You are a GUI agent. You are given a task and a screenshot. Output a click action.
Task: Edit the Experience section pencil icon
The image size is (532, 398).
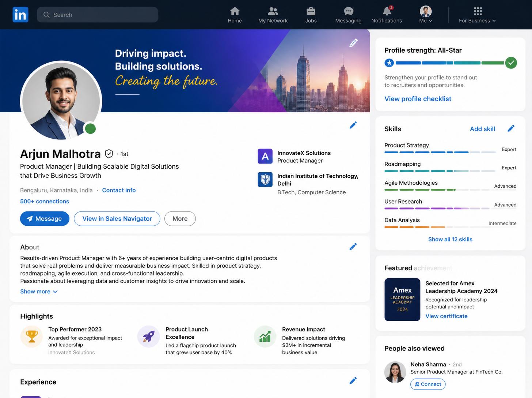coord(353,381)
